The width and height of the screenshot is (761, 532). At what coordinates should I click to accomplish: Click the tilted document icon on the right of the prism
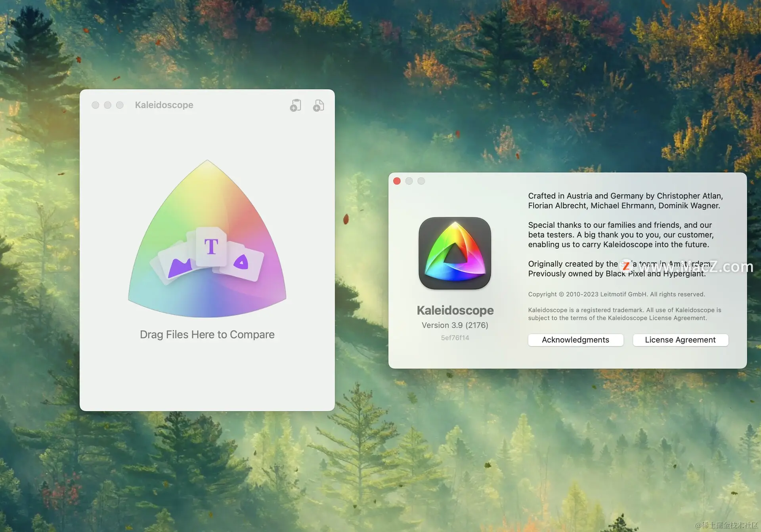click(241, 262)
